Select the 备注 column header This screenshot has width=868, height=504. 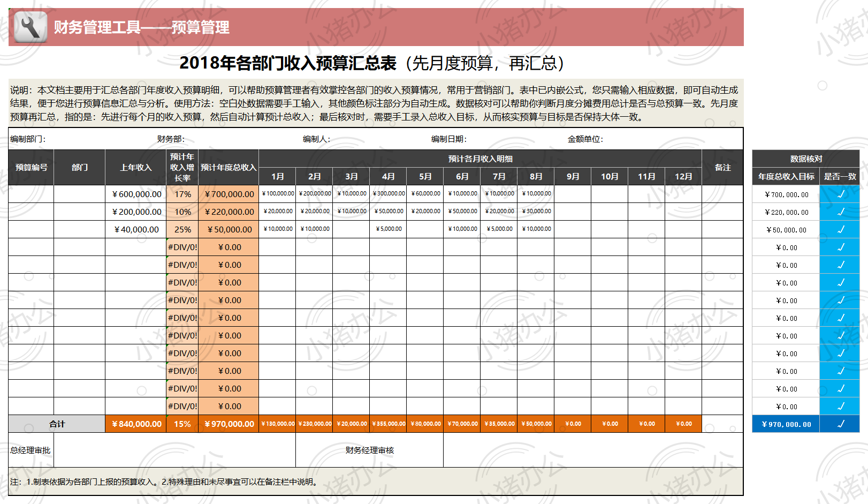pos(722,168)
